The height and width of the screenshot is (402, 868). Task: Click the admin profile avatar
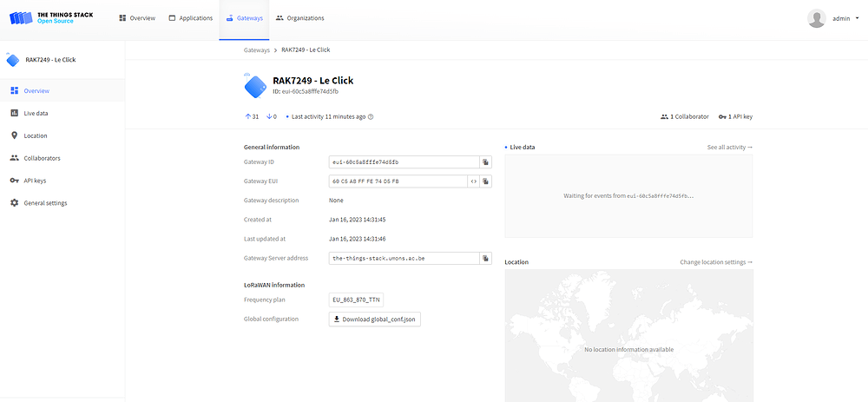(x=817, y=18)
